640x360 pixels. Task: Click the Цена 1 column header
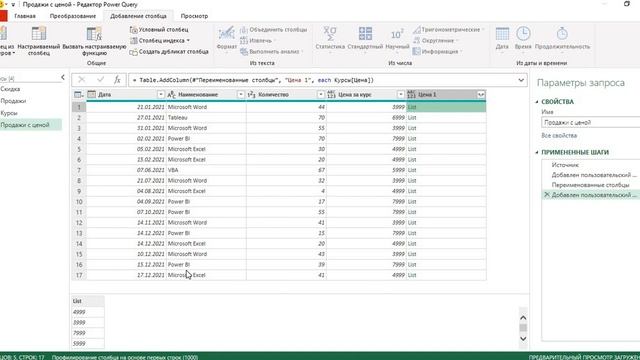point(442,95)
